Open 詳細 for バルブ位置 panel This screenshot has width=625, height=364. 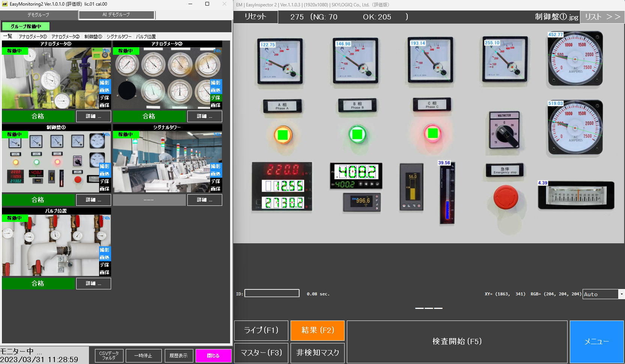[x=93, y=283]
